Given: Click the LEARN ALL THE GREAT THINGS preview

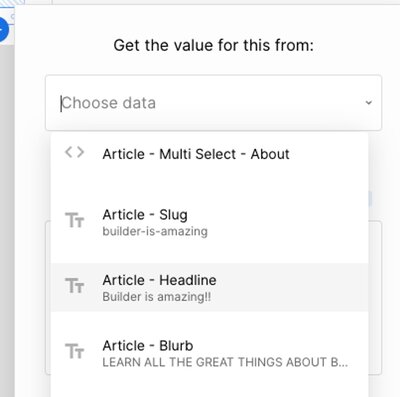Looking at the screenshot, I should click(225, 362).
